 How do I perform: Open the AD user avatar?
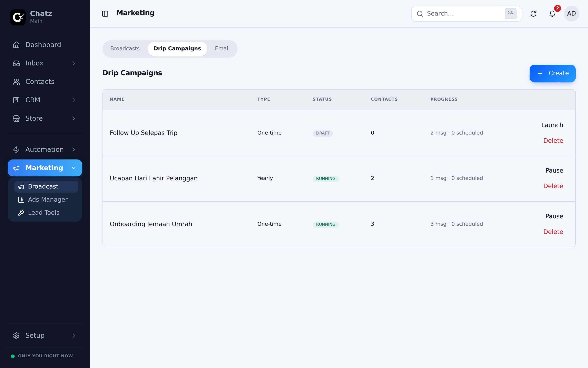click(x=571, y=14)
